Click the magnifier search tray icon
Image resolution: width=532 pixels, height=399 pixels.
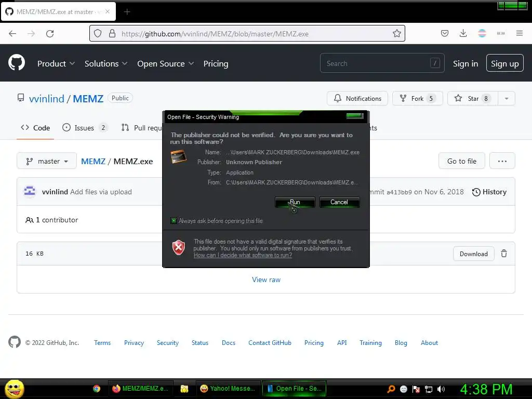[x=391, y=389]
